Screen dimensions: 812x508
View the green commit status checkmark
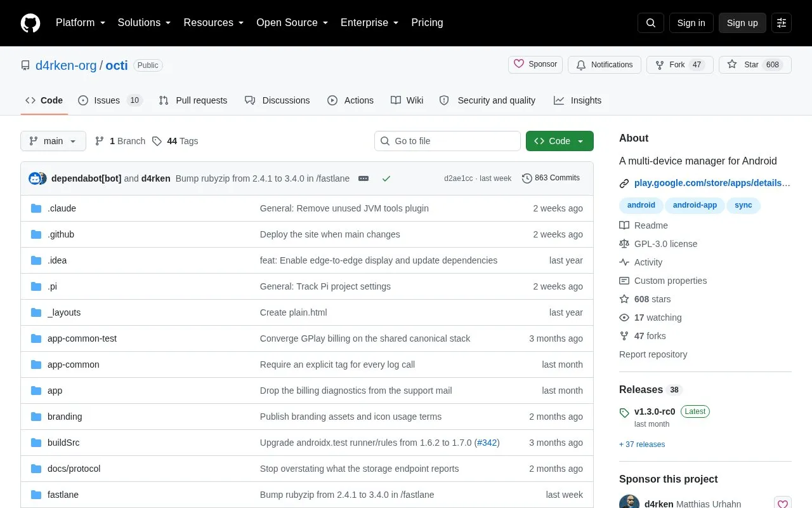coord(386,178)
